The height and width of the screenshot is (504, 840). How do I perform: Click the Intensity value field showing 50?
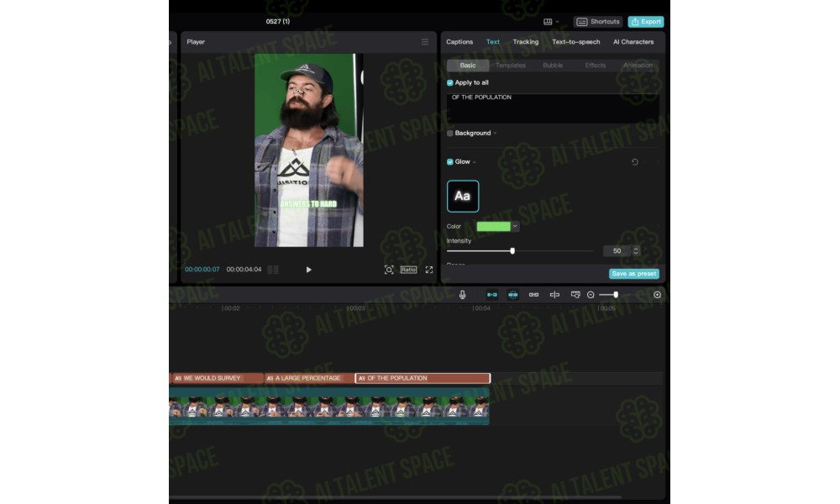tap(617, 250)
